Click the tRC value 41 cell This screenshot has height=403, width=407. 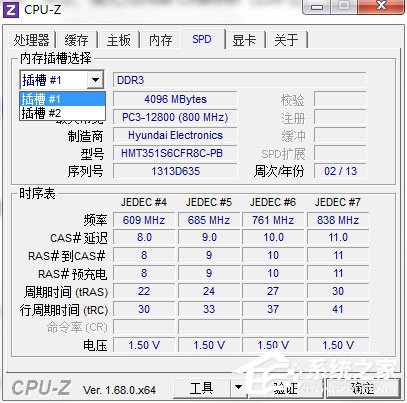point(338,309)
